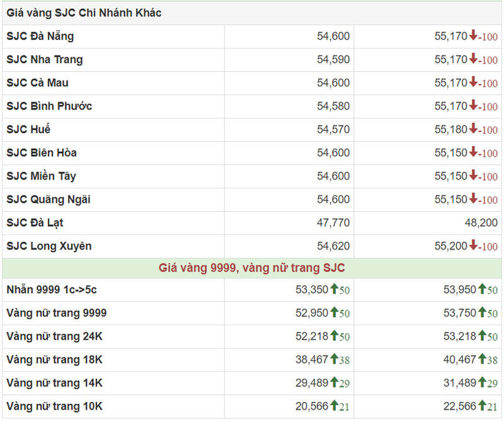Click the red down arrow in SJC Cà Mau row

(473, 83)
